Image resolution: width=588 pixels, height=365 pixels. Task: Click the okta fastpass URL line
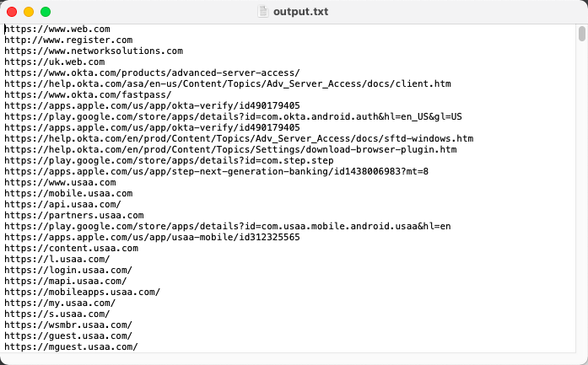(x=88, y=94)
